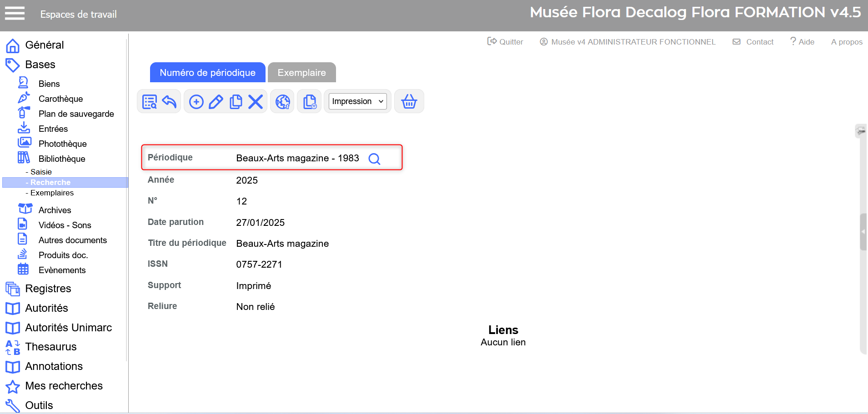Switch to the Exemplaire tab
Image resolution: width=868 pixels, height=414 pixels.
pyautogui.click(x=301, y=73)
